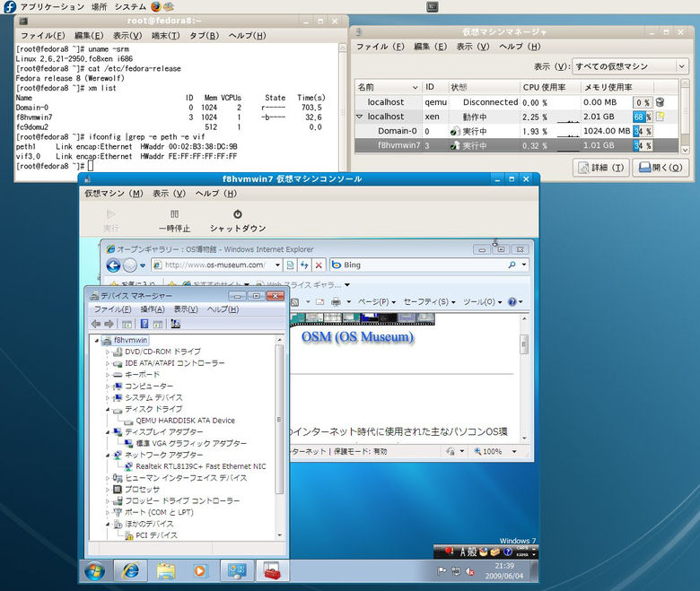
Task: Open the ページ(P) dropdown in IE
Action: pos(377,302)
